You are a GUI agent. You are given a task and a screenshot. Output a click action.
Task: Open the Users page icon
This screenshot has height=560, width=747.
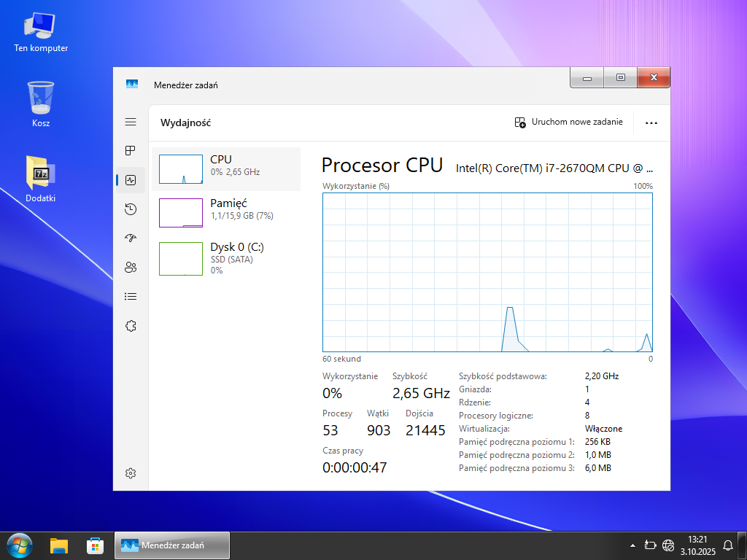pos(131,268)
